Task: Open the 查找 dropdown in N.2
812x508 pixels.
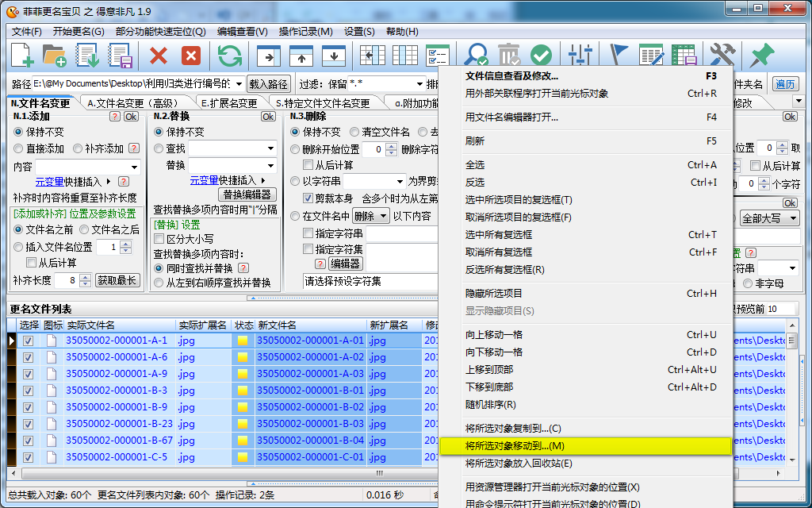Action: tap(270, 148)
